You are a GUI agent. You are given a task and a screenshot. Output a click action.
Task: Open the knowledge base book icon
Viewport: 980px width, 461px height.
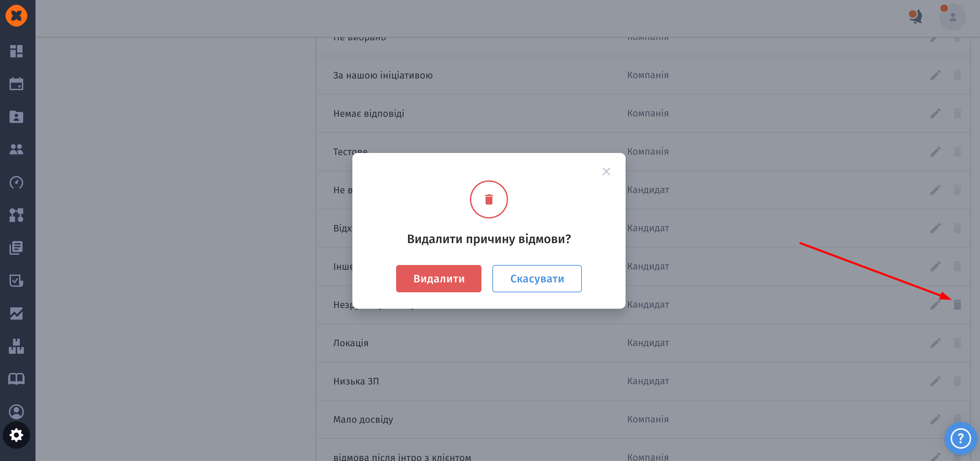(x=16, y=379)
